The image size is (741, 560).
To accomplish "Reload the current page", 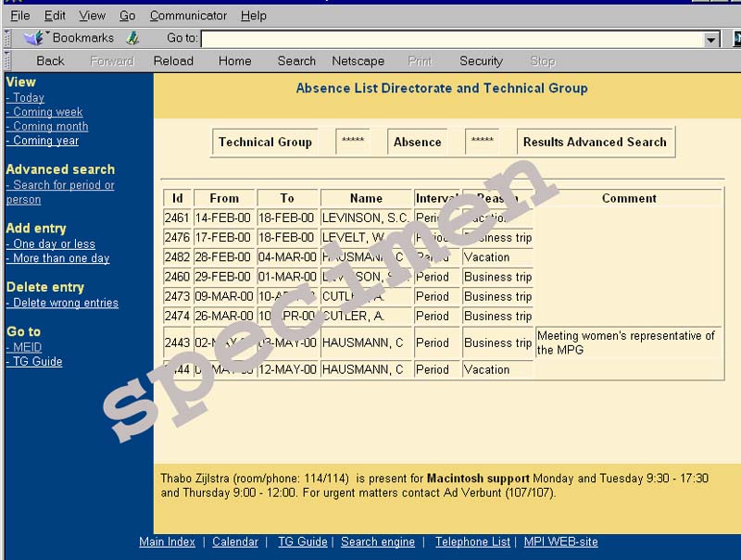I will pyautogui.click(x=173, y=61).
